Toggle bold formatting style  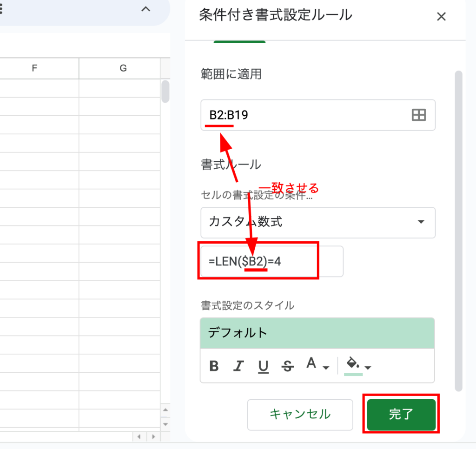[214, 366]
